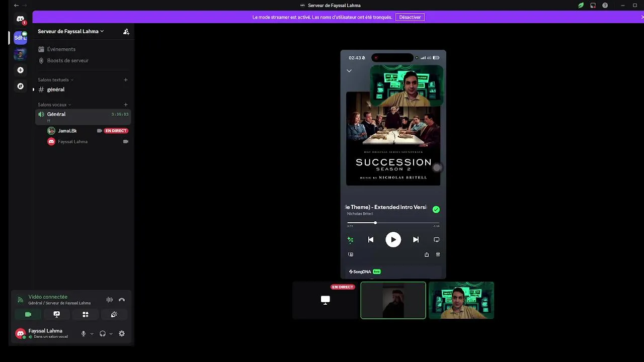This screenshot has height=362, width=644.
Task: Toggle noise suppression waveform icon
Action: [x=109, y=300]
